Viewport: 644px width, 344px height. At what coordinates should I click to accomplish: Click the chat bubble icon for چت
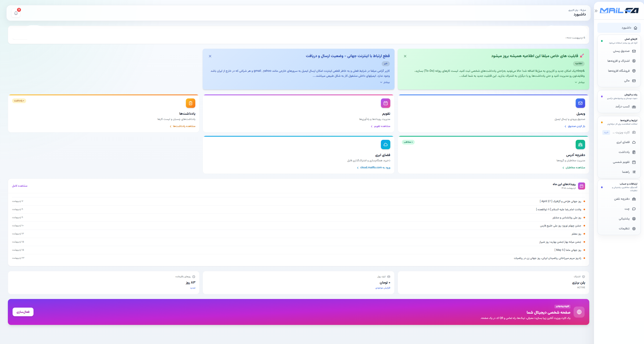[x=634, y=209]
